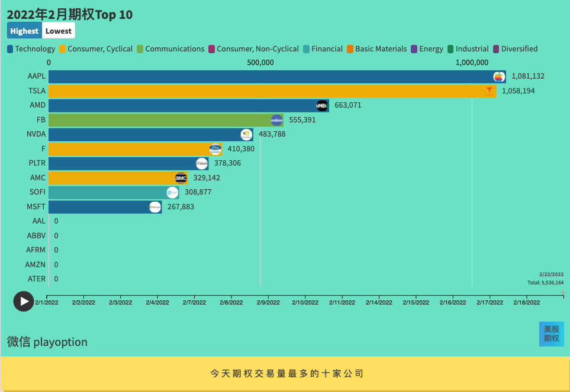Click the Ford logo on F bar
The height and width of the screenshot is (392, 570).
(215, 149)
